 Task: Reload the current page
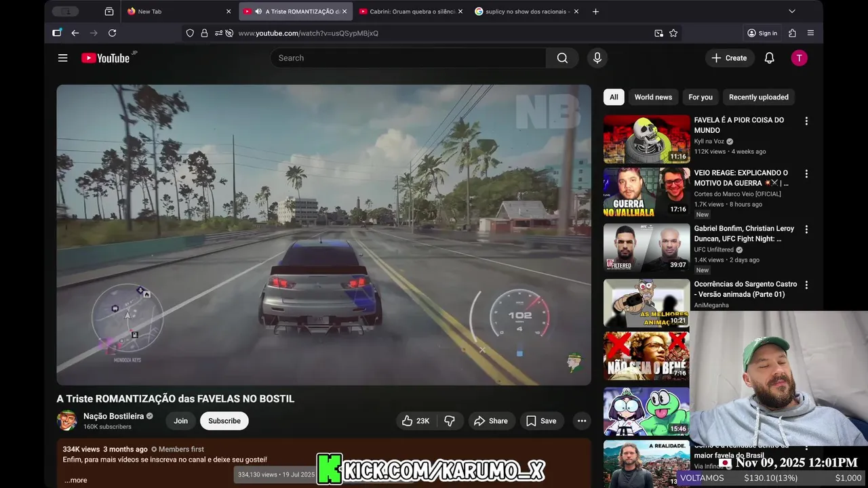tap(112, 33)
